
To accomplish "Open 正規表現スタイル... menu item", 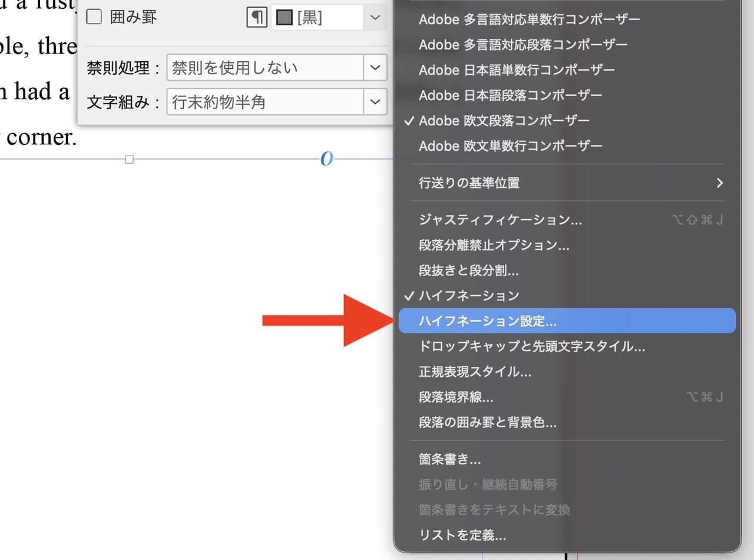I will pos(567,372).
